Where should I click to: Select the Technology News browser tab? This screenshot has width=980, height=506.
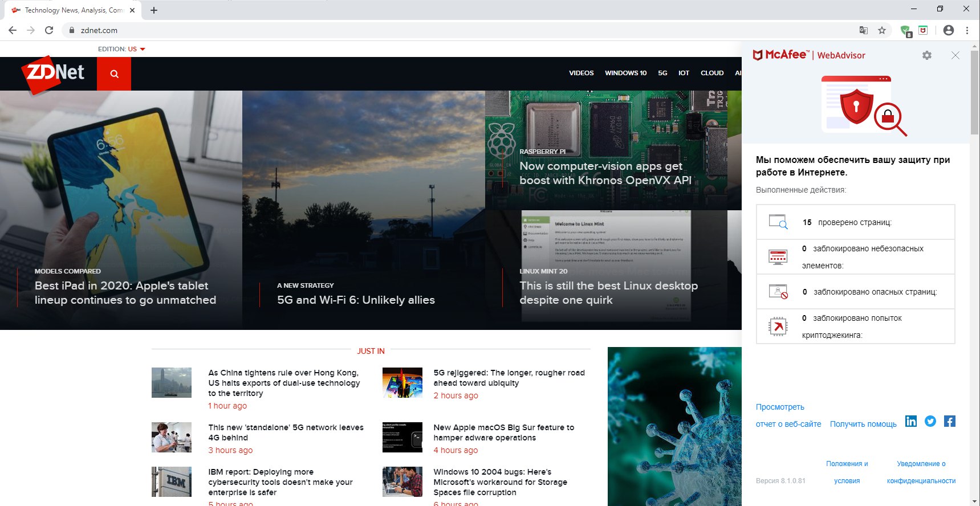[73, 10]
